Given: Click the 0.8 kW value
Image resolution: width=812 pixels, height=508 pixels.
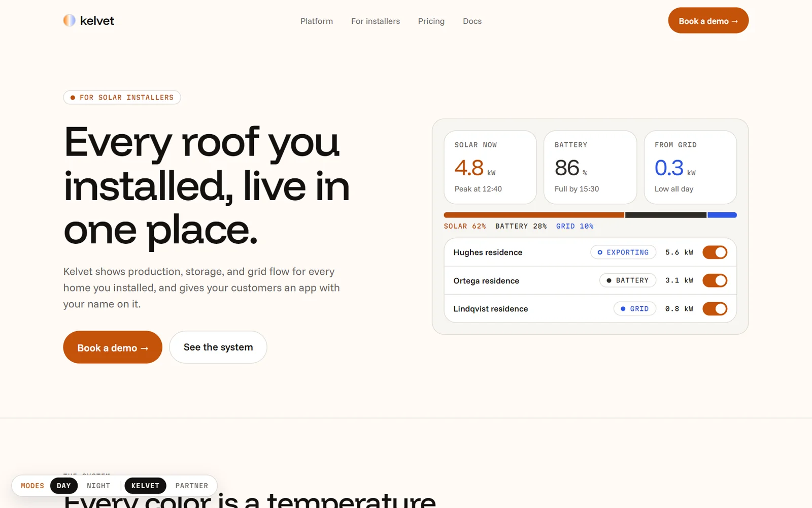Looking at the screenshot, I should tap(679, 309).
